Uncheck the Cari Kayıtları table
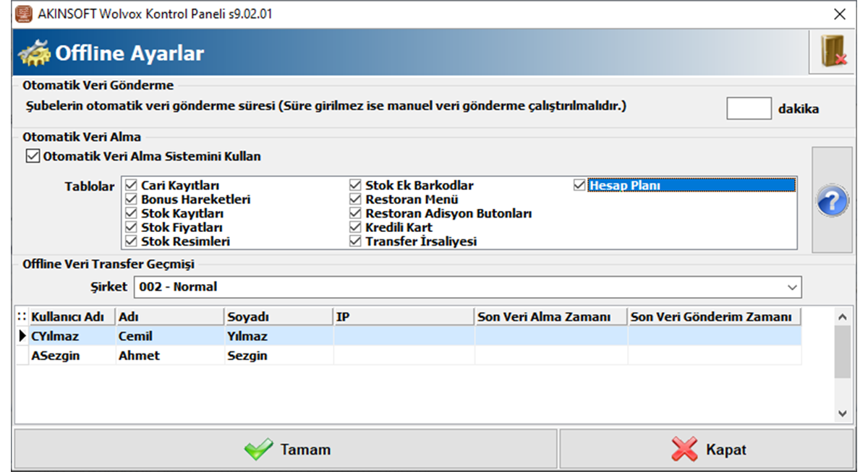This screenshot has width=868, height=472. point(131,186)
